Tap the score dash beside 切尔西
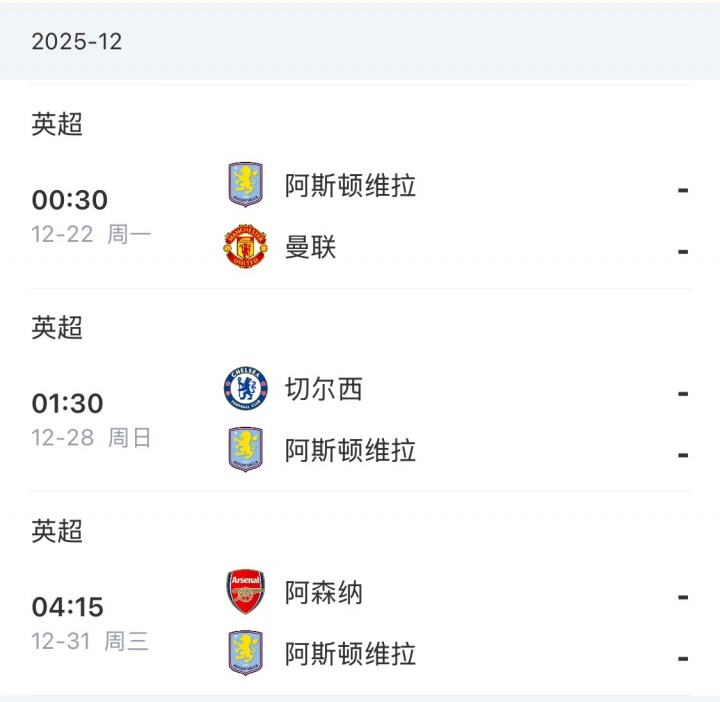Image resolution: width=720 pixels, height=702 pixels. 683,392
